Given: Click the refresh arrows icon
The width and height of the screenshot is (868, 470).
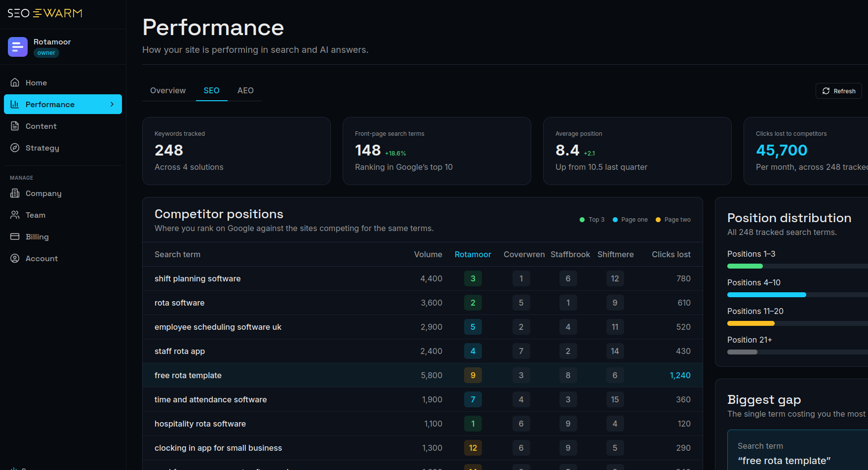Looking at the screenshot, I should pos(826,91).
